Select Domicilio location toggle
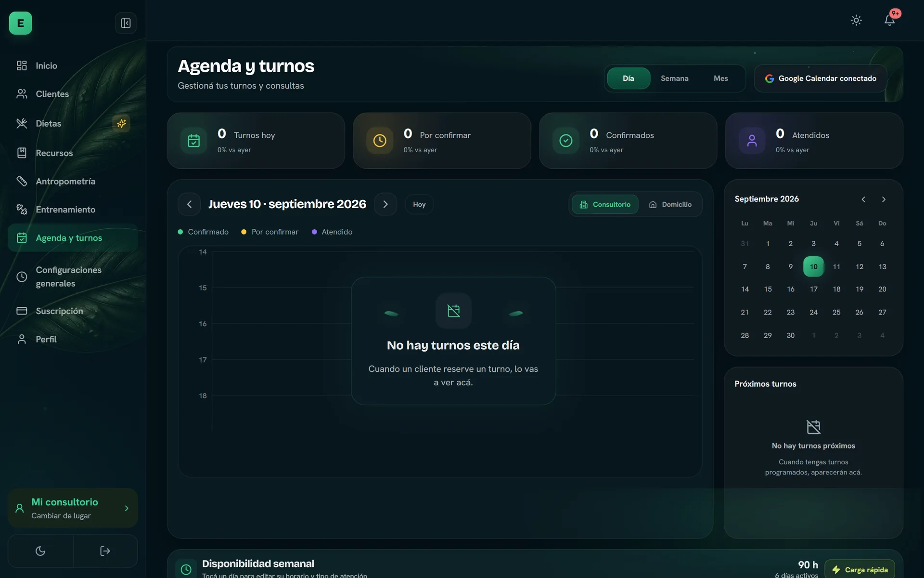This screenshot has width=924, height=578. click(x=670, y=204)
